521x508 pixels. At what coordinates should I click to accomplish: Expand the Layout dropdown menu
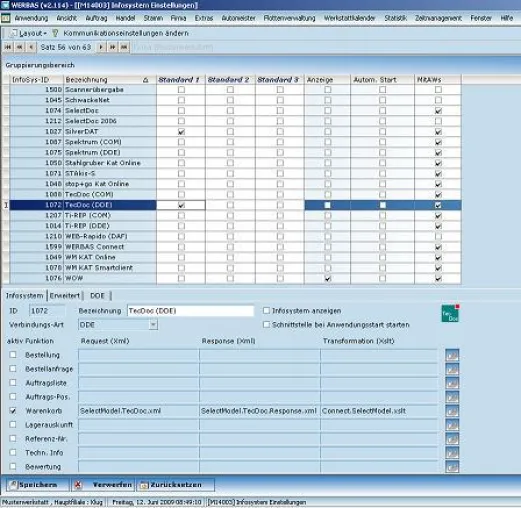pyautogui.click(x=45, y=34)
